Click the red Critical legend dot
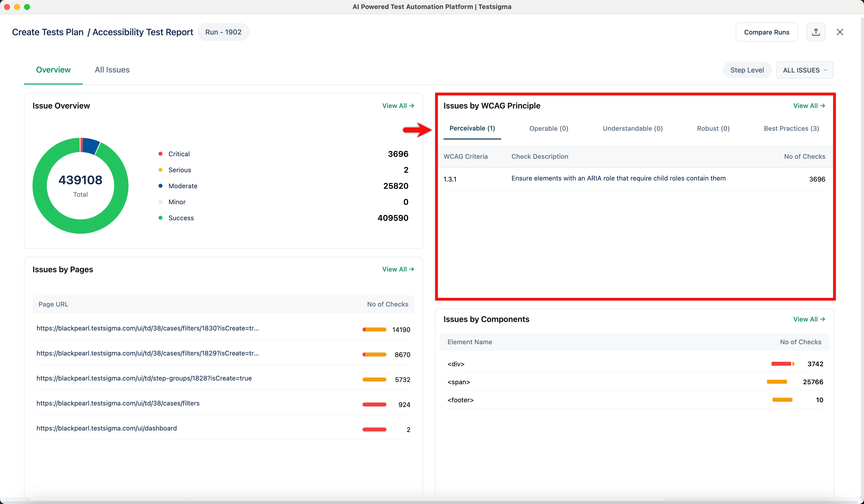 pos(160,154)
